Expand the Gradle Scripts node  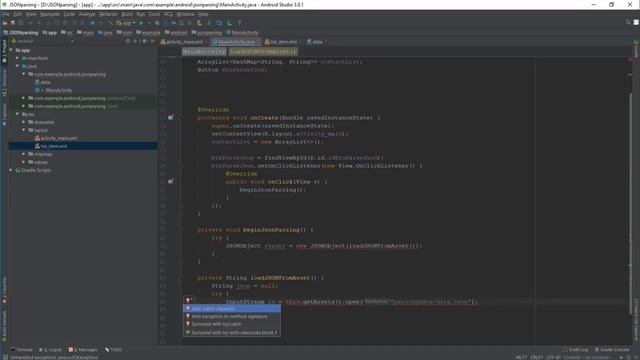point(11,170)
